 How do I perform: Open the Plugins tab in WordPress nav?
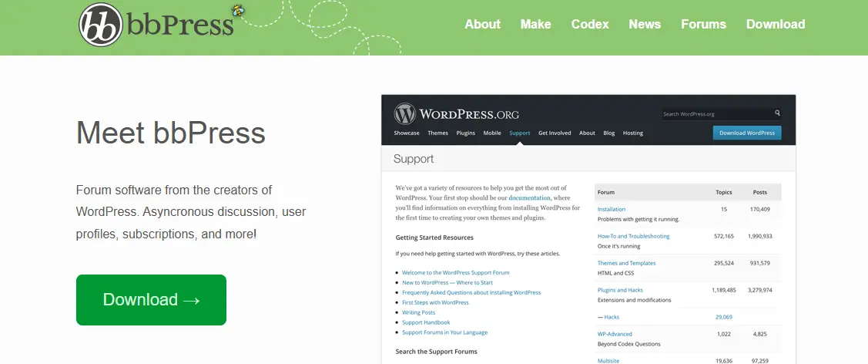[x=465, y=133]
